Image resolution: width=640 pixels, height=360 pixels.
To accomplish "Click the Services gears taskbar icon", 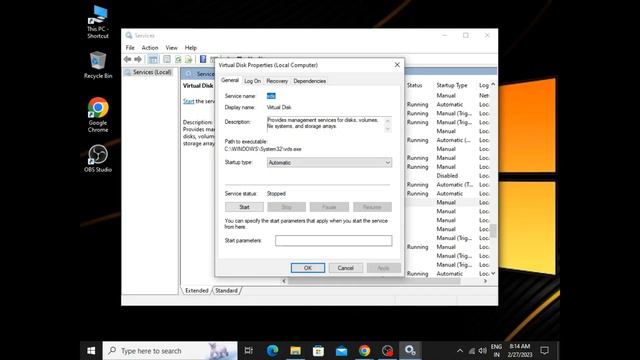I will click(x=410, y=351).
